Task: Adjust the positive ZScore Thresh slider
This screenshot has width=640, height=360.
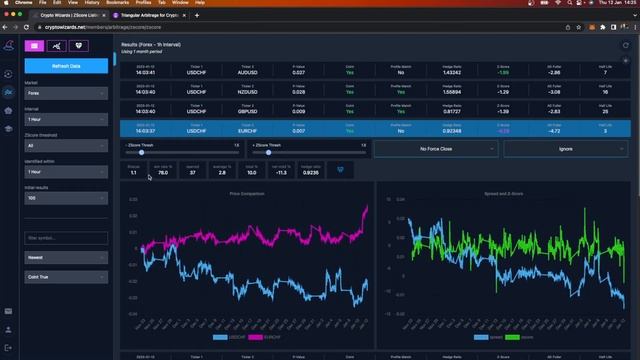Action: (x=269, y=152)
